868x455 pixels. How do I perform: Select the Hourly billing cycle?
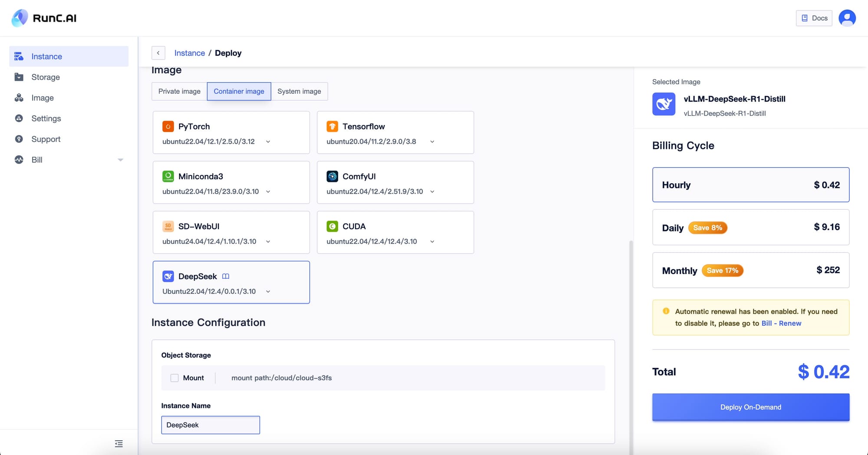coord(750,185)
